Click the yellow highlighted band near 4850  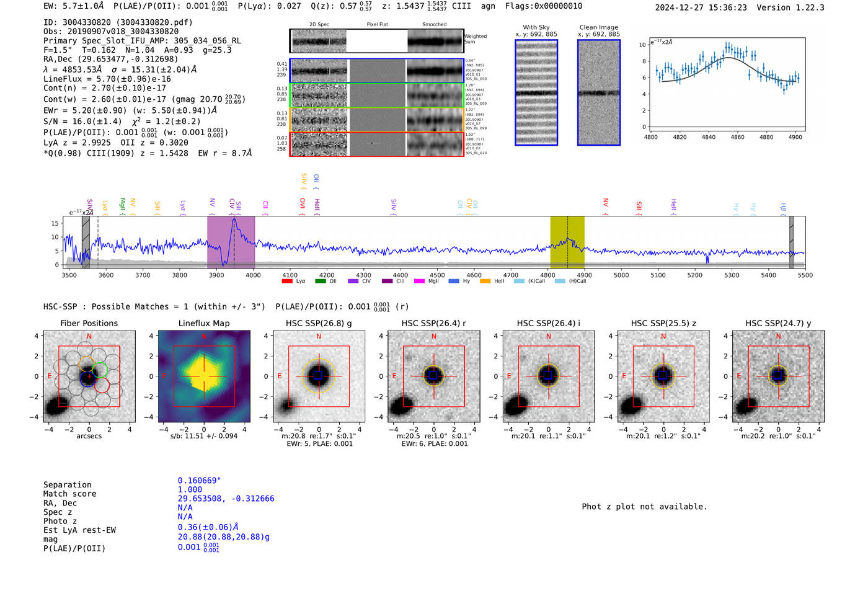tap(567, 242)
